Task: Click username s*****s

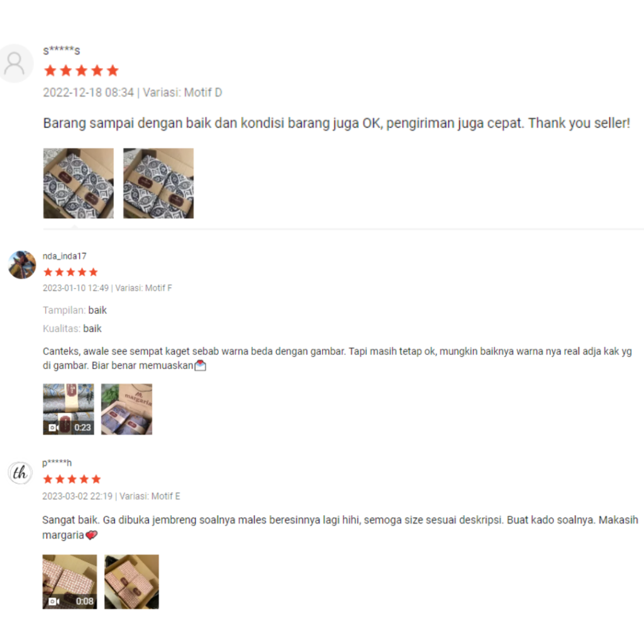Action: 62,50
